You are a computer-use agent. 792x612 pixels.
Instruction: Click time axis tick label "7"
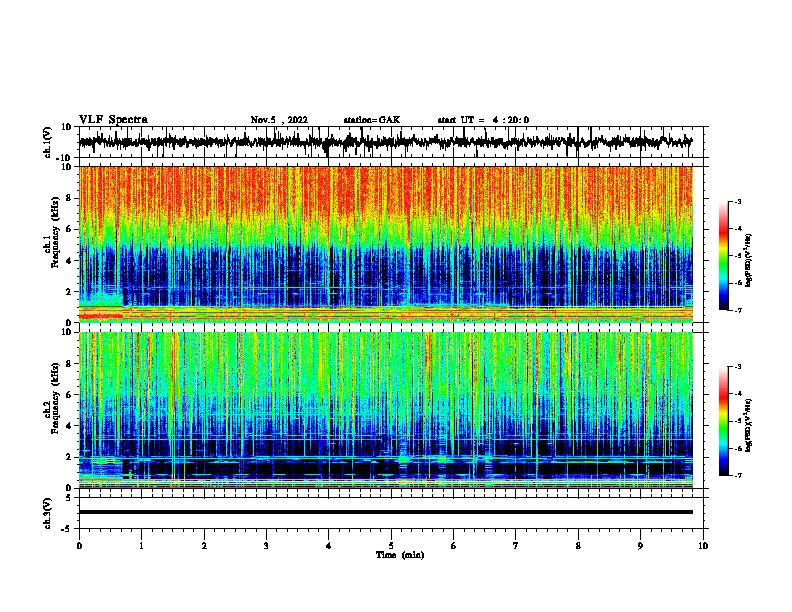[516, 546]
